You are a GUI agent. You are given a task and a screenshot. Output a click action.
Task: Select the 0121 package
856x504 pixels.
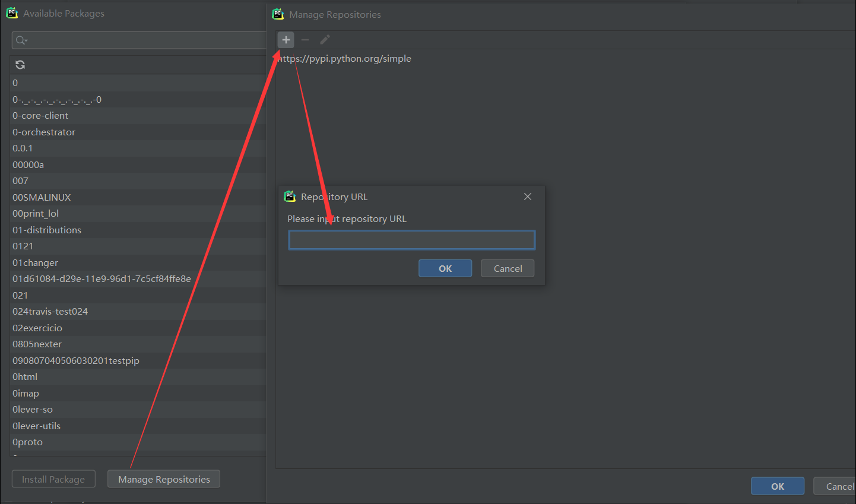point(138,246)
